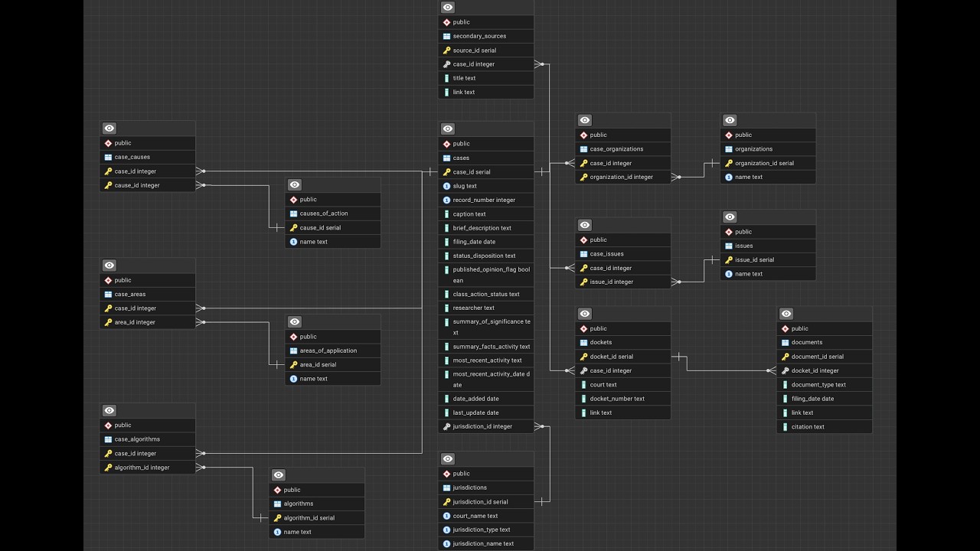Viewport: 980px width, 551px height.
Task: Select the class_action_status text column
Action: [x=486, y=294]
